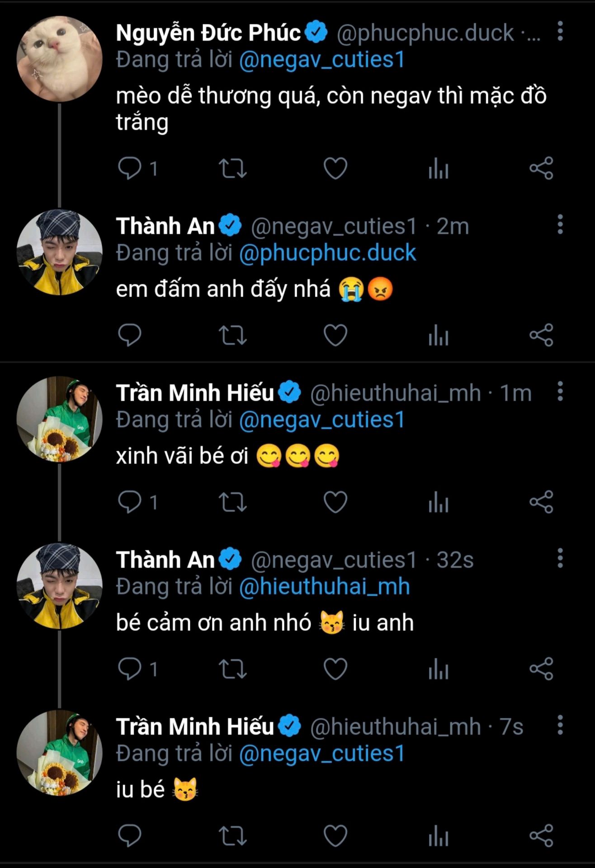
Task: Share Trần Minh Hiếu's "iu bé" tweet
Action: tap(541, 835)
